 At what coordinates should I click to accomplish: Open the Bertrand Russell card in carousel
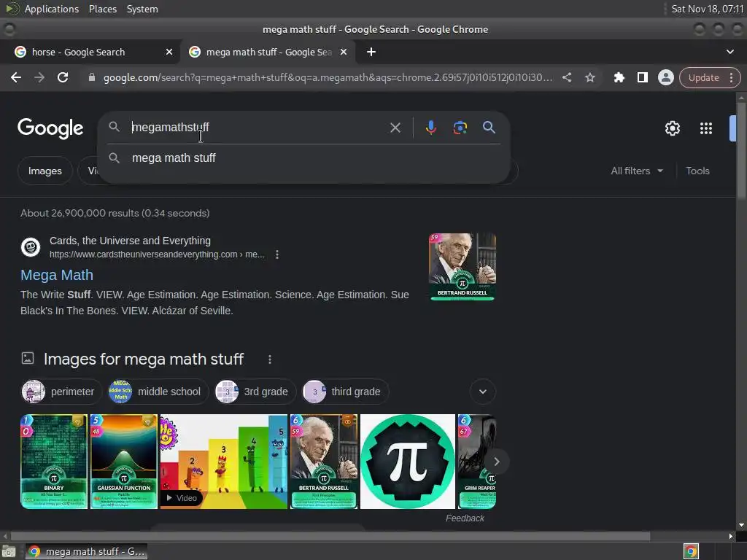(323, 462)
